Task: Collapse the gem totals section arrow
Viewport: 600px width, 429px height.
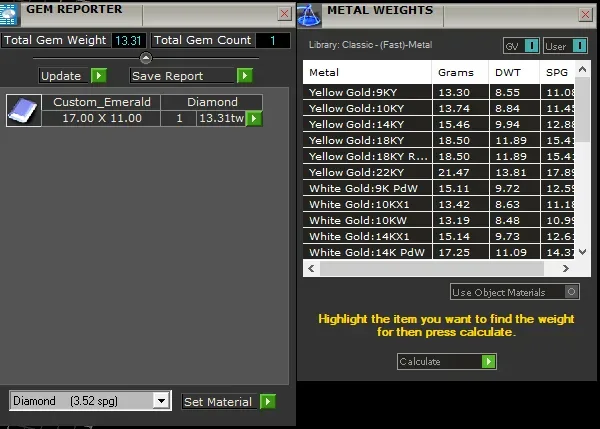Action: [146, 58]
